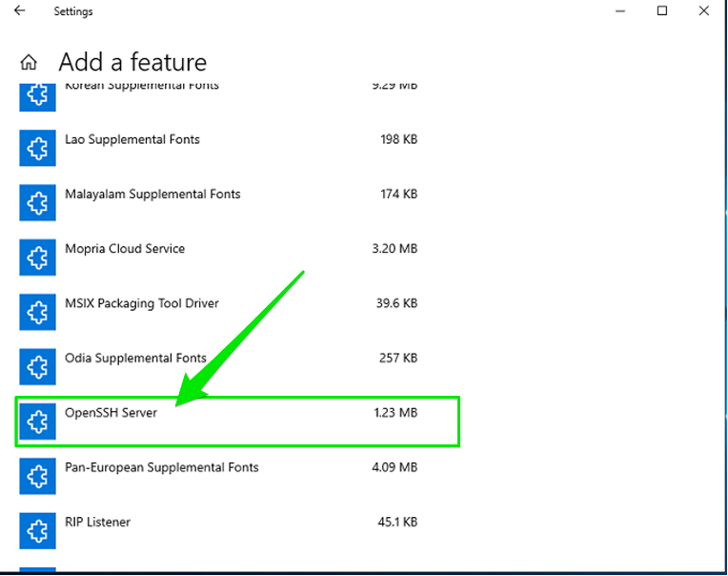728x576 pixels.
Task: Click the Settings window title text
Action: pyautogui.click(x=73, y=11)
